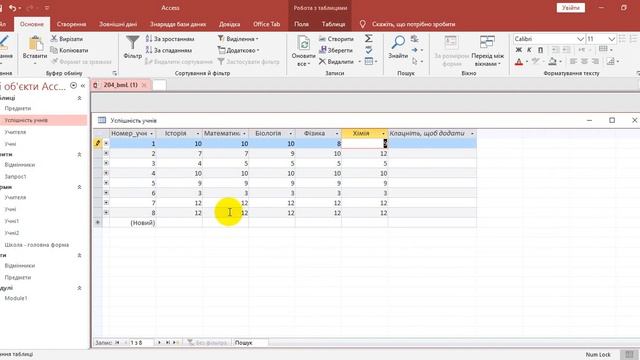Viewport: 640px width, 360px height.
Task: Open the Номер_учня column dropdown arrow
Action: 151,133
